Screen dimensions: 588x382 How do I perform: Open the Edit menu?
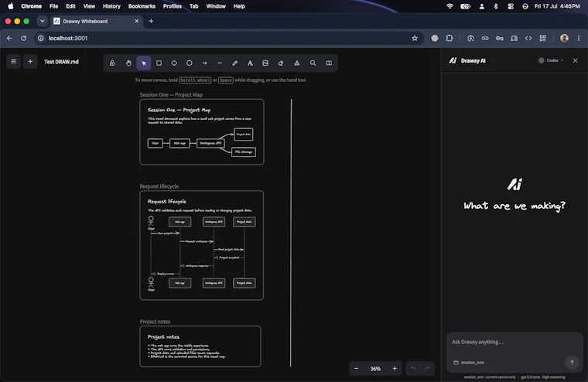tap(70, 6)
